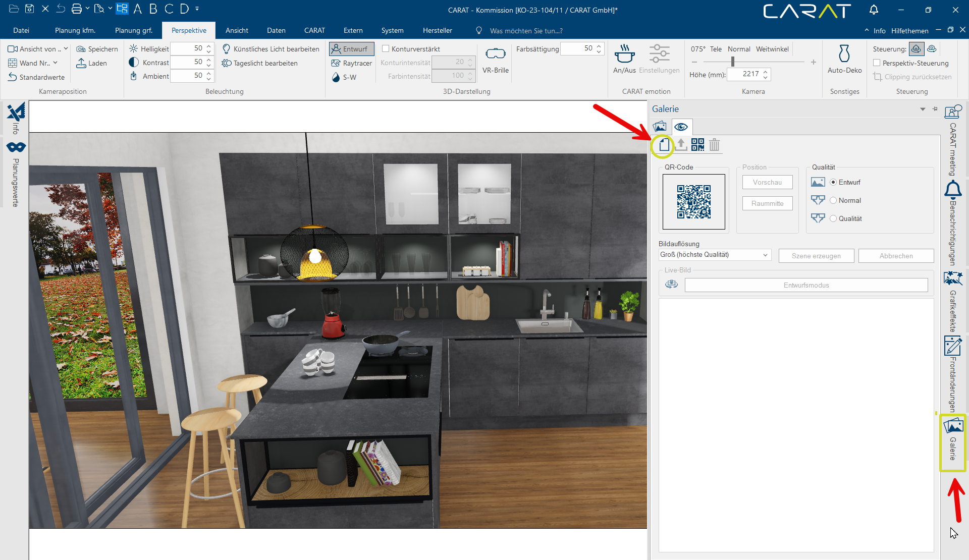969x560 pixels.
Task: Open the notification bell in title bar
Action: coord(874,10)
